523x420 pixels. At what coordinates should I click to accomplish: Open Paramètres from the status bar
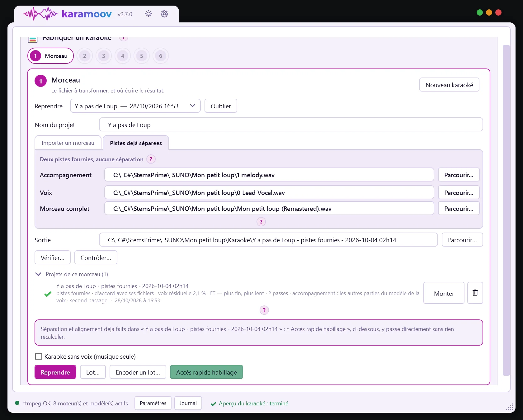(x=153, y=403)
